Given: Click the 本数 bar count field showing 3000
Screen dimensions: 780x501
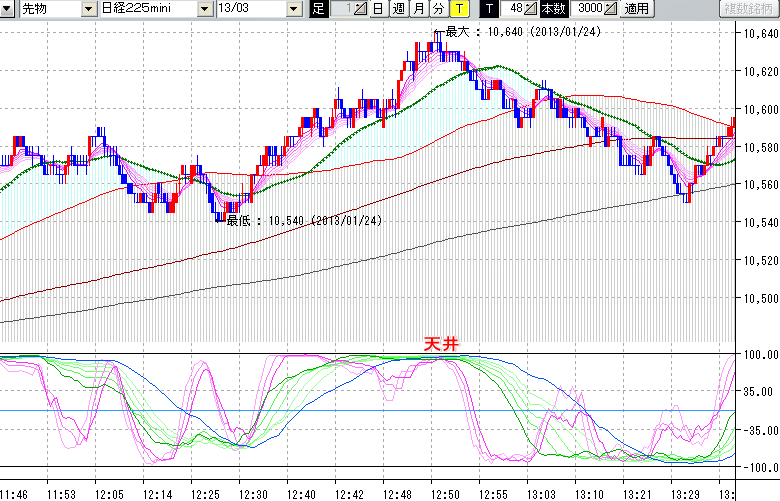Looking at the screenshot, I should [588, 9].
